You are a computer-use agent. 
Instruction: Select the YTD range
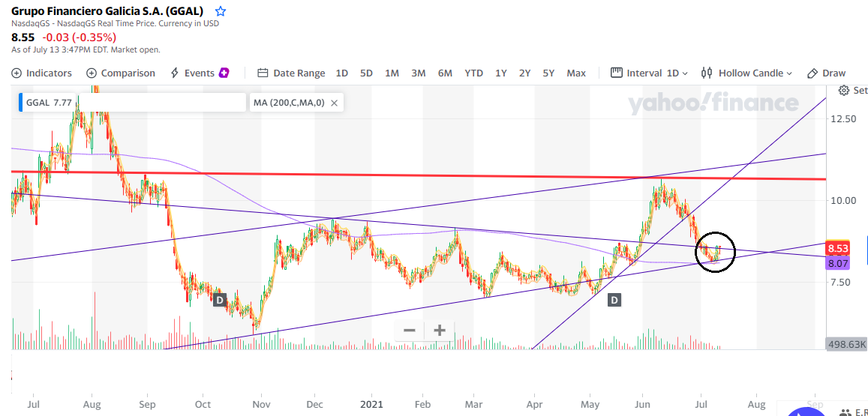[x=474, y=73]
